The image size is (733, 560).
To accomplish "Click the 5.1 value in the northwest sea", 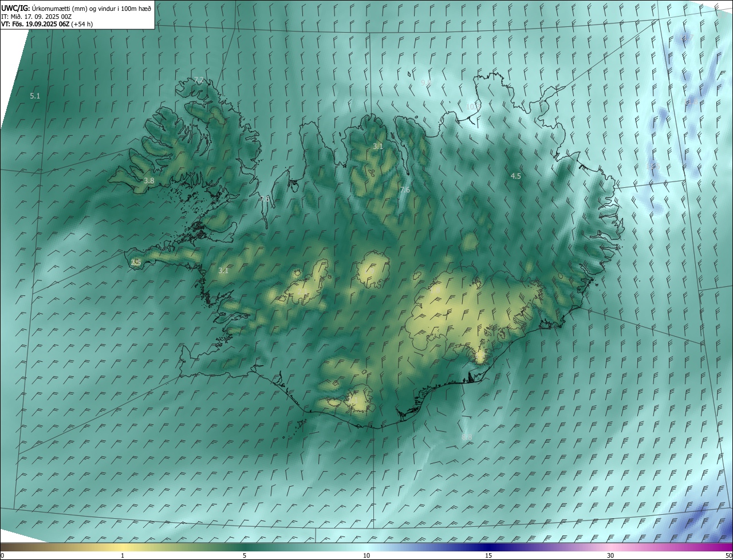I will point(35,96).
